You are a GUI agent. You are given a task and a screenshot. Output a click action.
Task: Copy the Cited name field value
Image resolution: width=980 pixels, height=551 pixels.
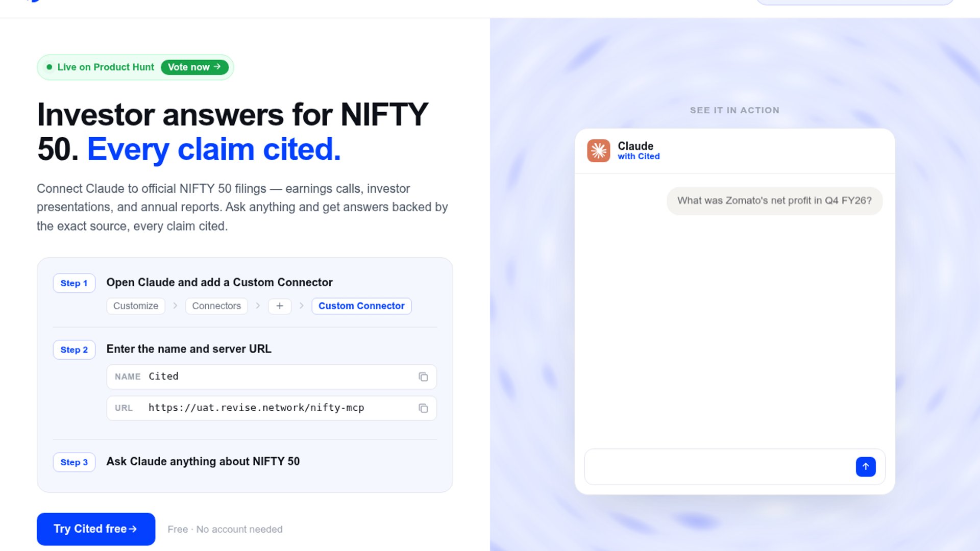click(x=423, y=377)
